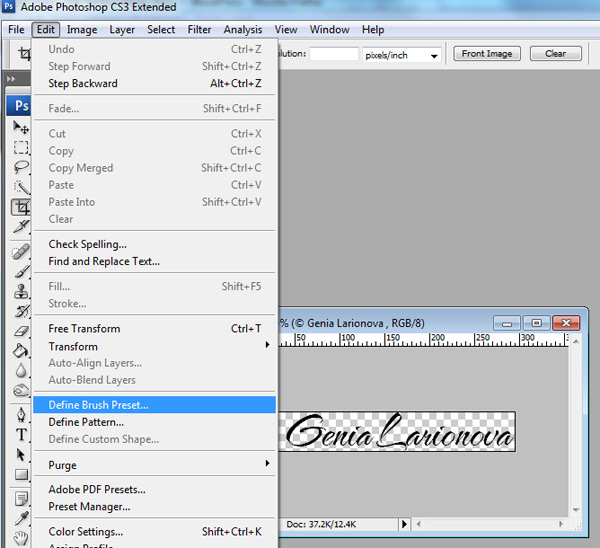Click the document's scroll down arrow
Viewport: 600px width, 548px height.
(x=576, y=510)
